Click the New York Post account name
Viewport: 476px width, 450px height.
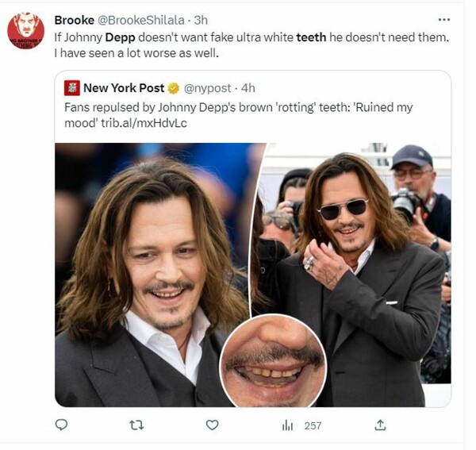[124, 88]
